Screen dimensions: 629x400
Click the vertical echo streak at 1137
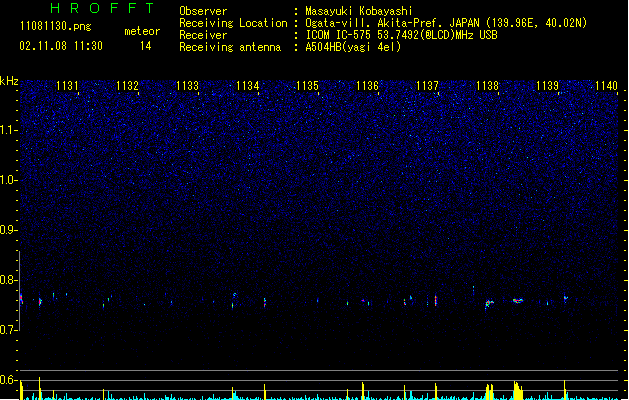(x=436, y=301)
